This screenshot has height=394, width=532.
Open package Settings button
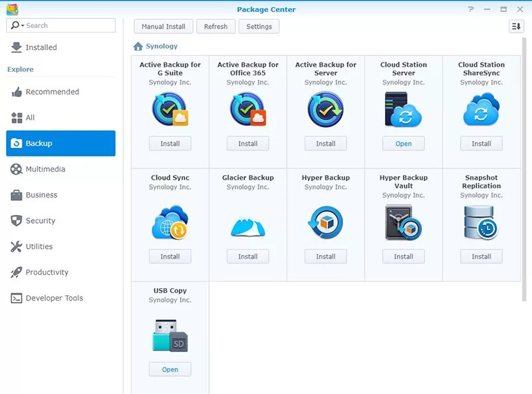(259, 27)
